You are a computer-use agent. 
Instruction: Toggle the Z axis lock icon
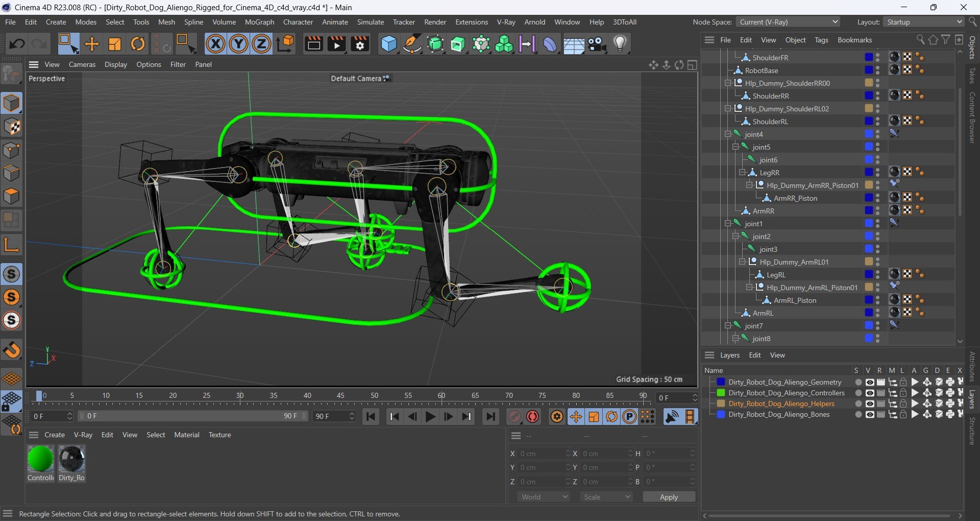pos(261,44)
